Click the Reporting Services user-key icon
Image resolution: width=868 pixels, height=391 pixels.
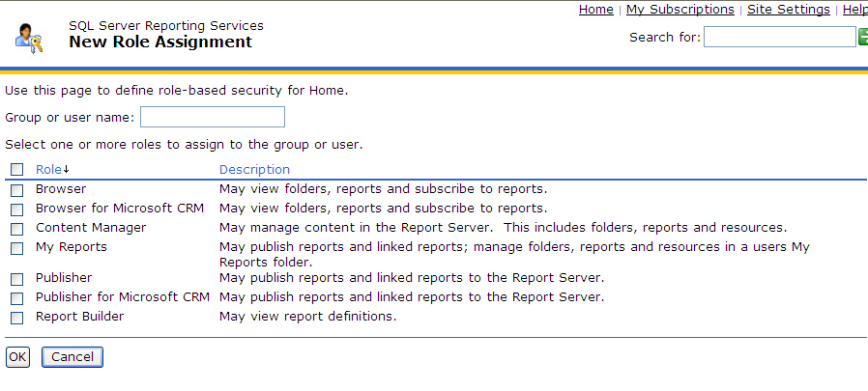click(x=29, y=36)
